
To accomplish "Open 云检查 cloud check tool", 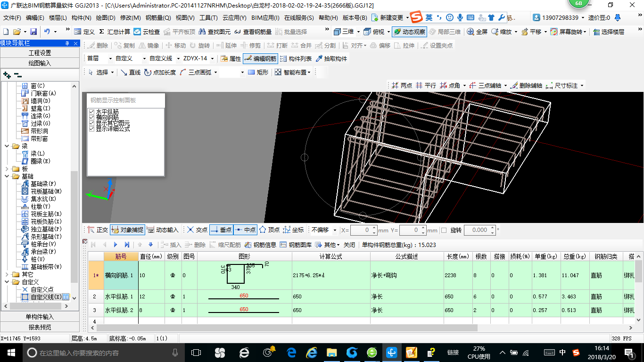I will (x=147, y=32).
